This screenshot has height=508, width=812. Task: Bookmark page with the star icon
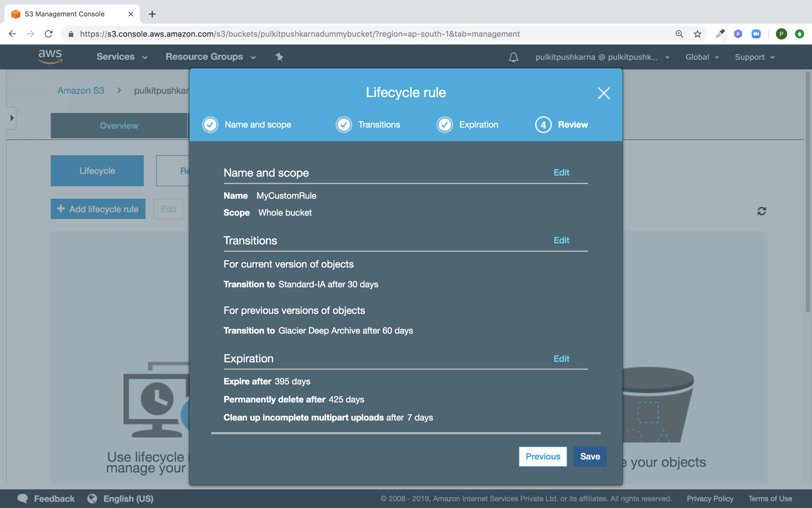tap(697, 34)
